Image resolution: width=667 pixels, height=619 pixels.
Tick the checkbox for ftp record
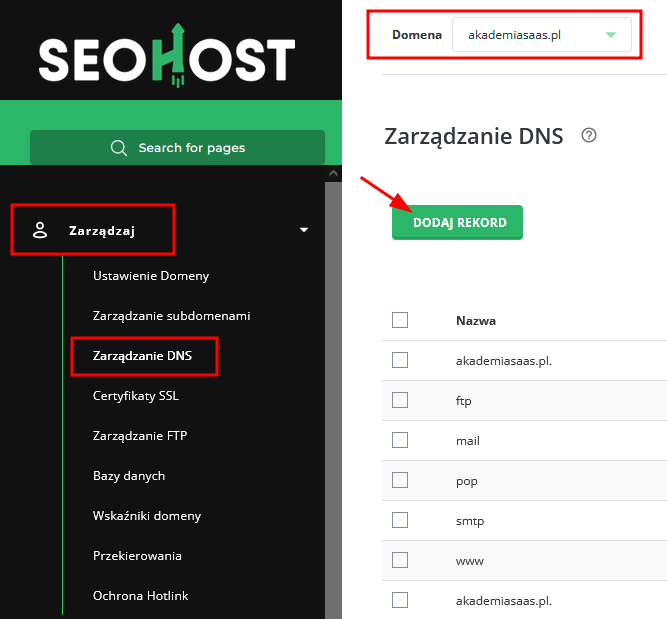point(400,400)
